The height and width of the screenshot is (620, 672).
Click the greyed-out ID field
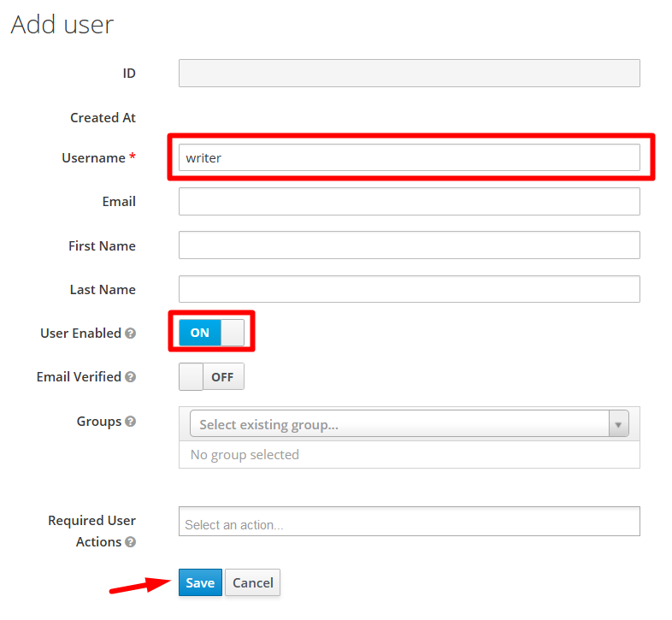coord(409,74)
